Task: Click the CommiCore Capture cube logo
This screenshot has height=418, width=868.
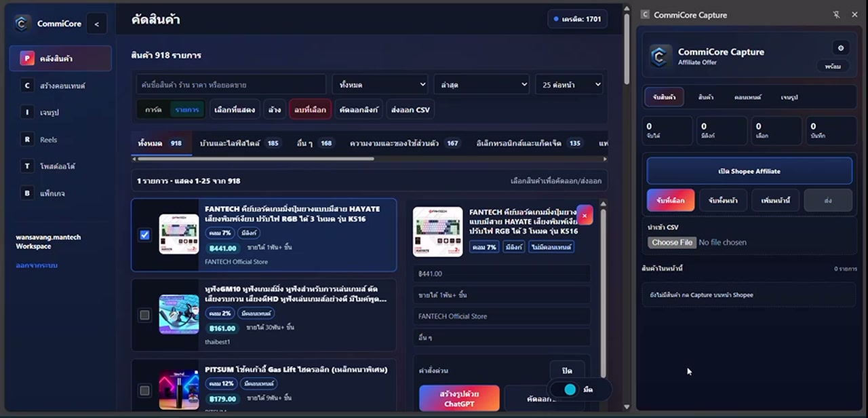Action: pos(660,56)
